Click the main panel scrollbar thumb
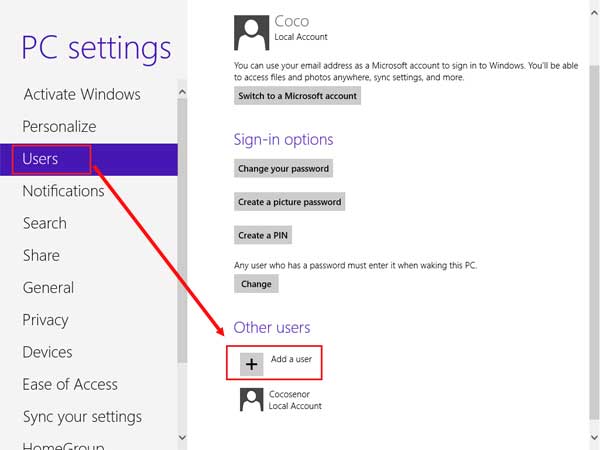Viewport: 600px width, 450px height. coord(594,242)
